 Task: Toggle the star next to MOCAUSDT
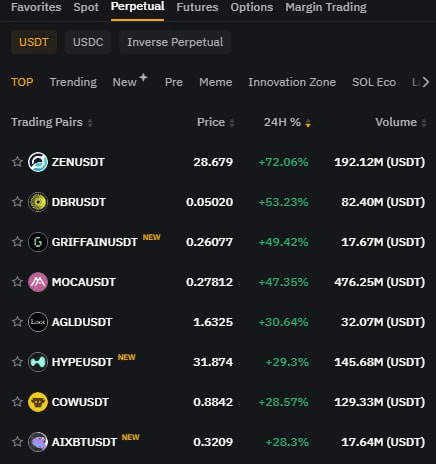[17, 282]
